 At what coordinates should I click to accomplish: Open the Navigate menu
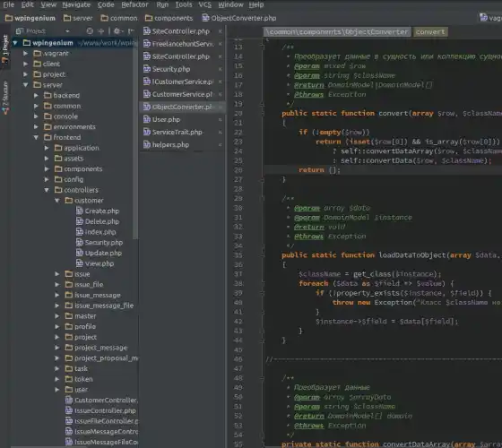pyautogui.click(x=76, y=4)
